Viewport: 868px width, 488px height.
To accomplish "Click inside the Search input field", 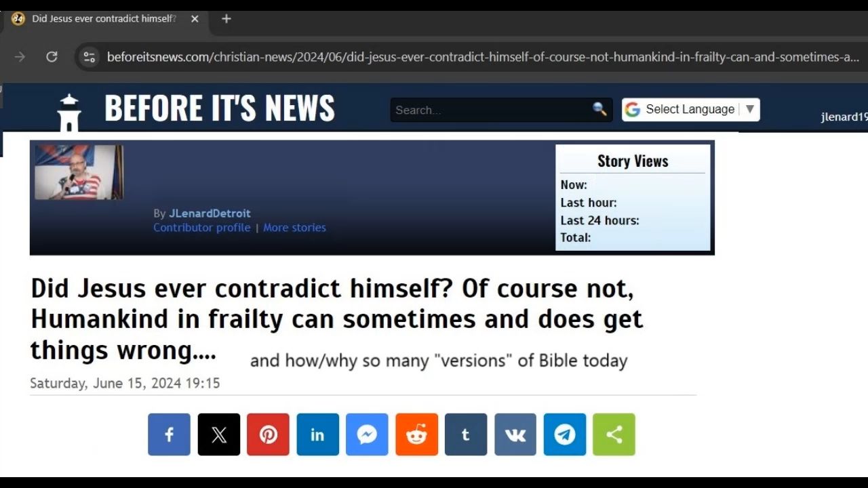I will pos(491,110).
